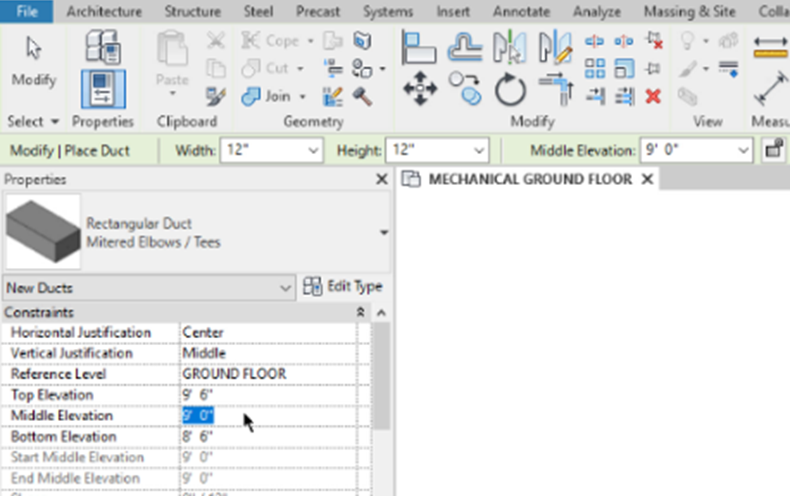Click the Reference Level value GROUND FLOOR
790x496 pixels.
(x=268, y=374)
